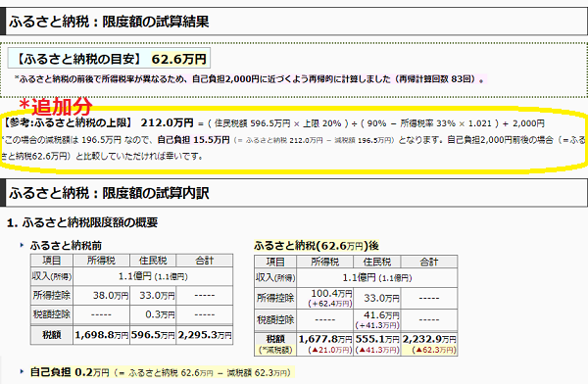
Task: Click the 1,698.8万円 所得税 amount
Action: pos(101,334)
